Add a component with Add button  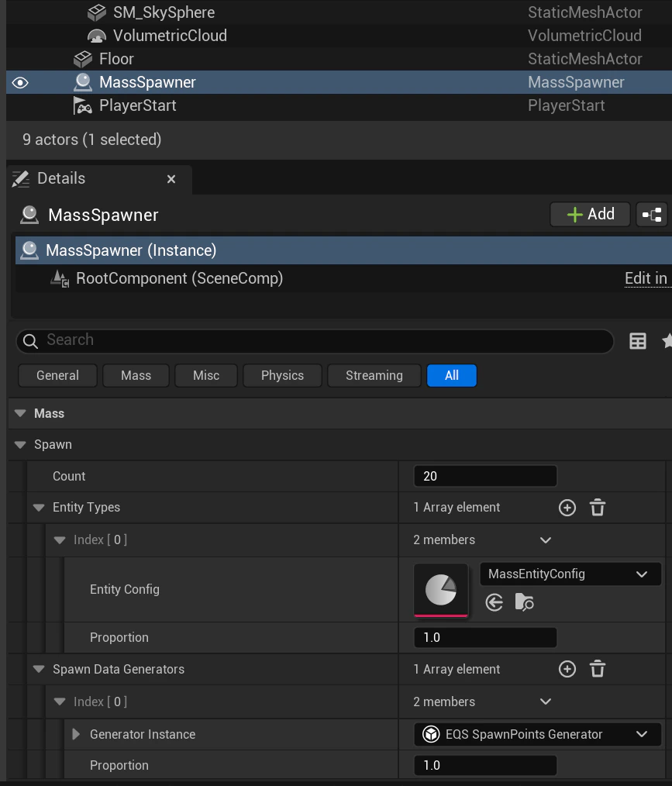coord(590,215)
